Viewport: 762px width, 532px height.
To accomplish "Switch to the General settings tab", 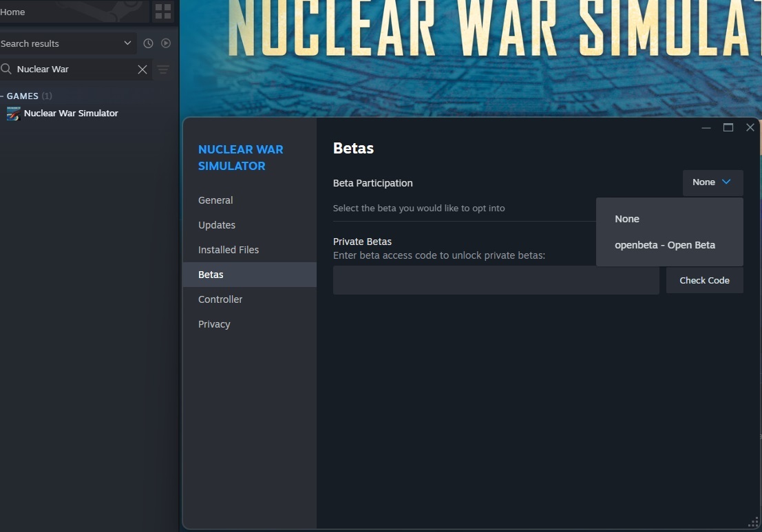I will point(215,200).
